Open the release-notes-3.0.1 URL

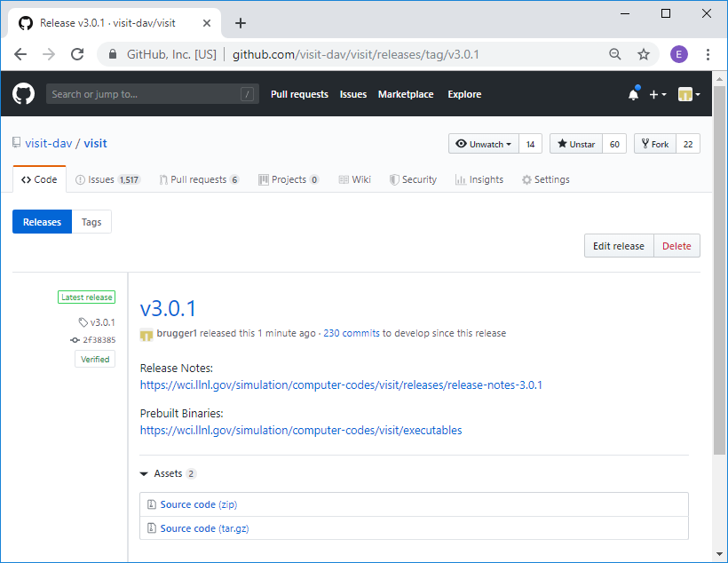pyautogui.click(x=341, y=385)
